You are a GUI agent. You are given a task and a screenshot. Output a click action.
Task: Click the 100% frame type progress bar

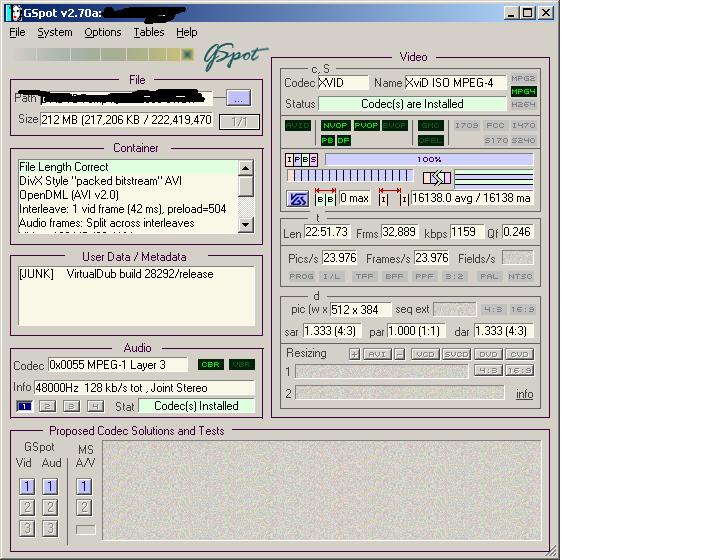pos(429,159)
